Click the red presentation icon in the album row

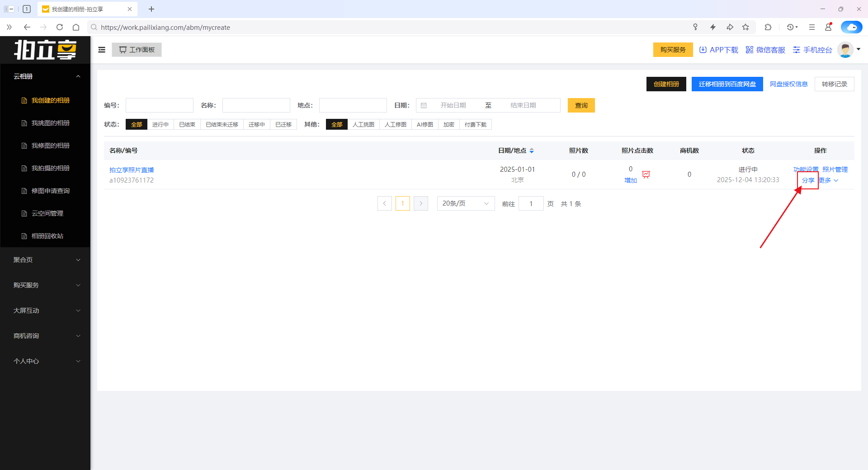click(x=646, y=174)
